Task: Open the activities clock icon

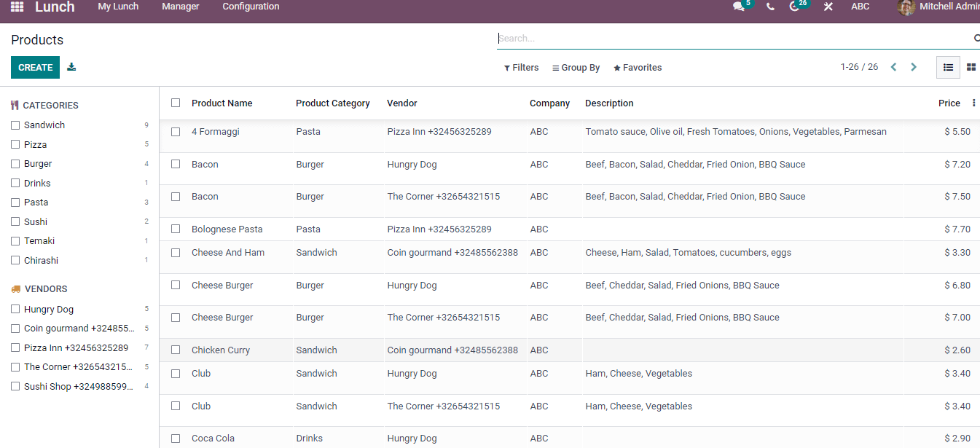Action: coord(794,7)
